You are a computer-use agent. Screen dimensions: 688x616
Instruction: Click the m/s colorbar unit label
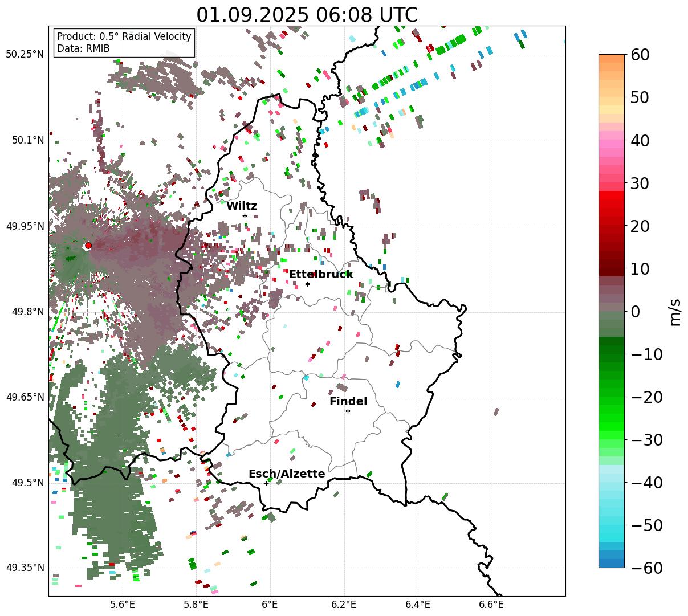point(675,311)
